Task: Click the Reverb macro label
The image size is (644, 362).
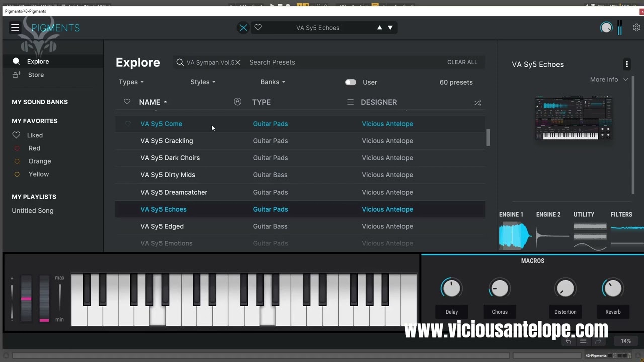Action: click(x=613, y=312)
